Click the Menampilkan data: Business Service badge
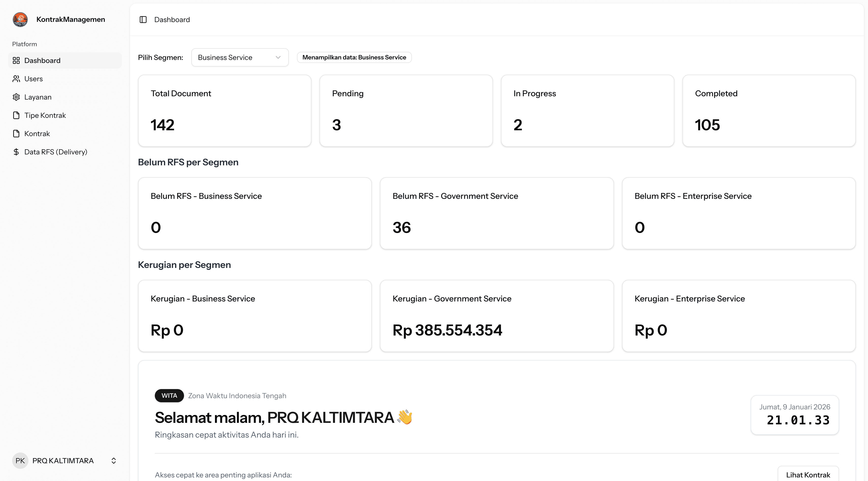The image size is (868, 481). coord(354,57)
